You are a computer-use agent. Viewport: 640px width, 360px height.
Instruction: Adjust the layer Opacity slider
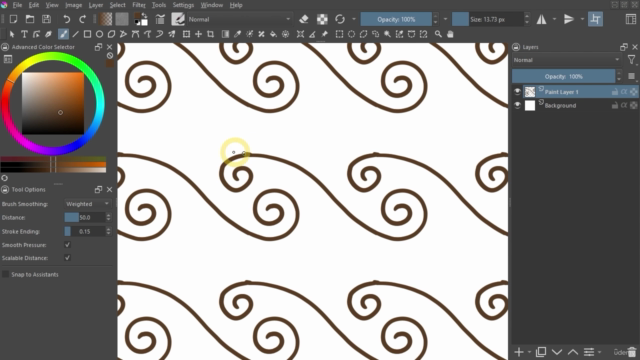pos(564,76)
